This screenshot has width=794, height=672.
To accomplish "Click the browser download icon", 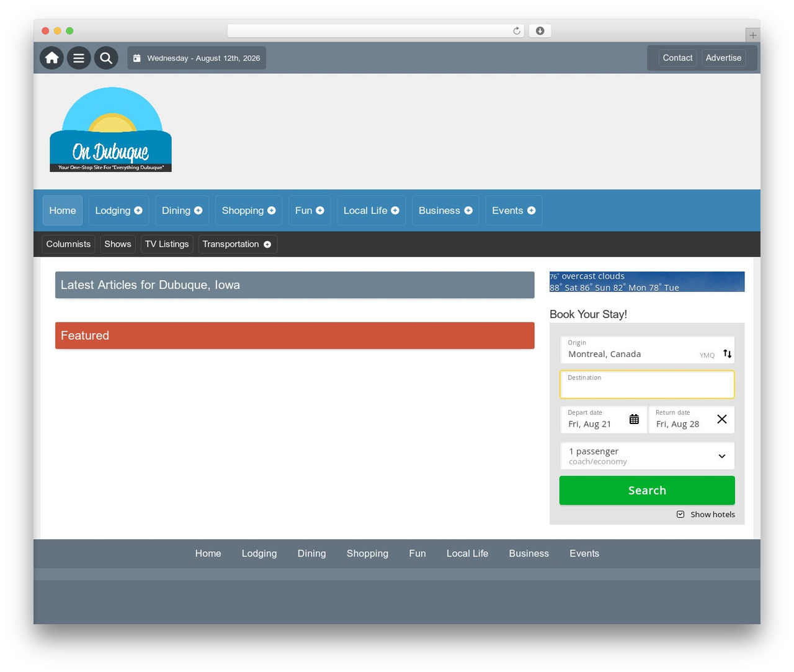I will pyautogui.click(x=540, y=31).
